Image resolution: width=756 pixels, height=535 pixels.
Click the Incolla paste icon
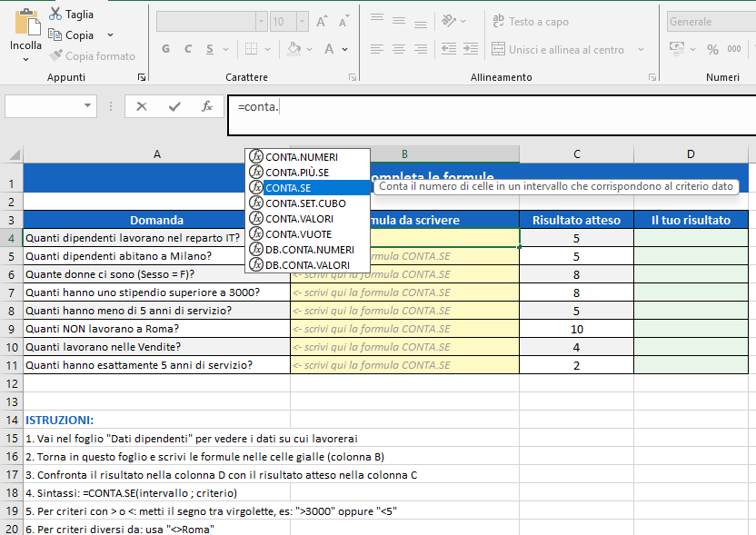pos(27,22)
